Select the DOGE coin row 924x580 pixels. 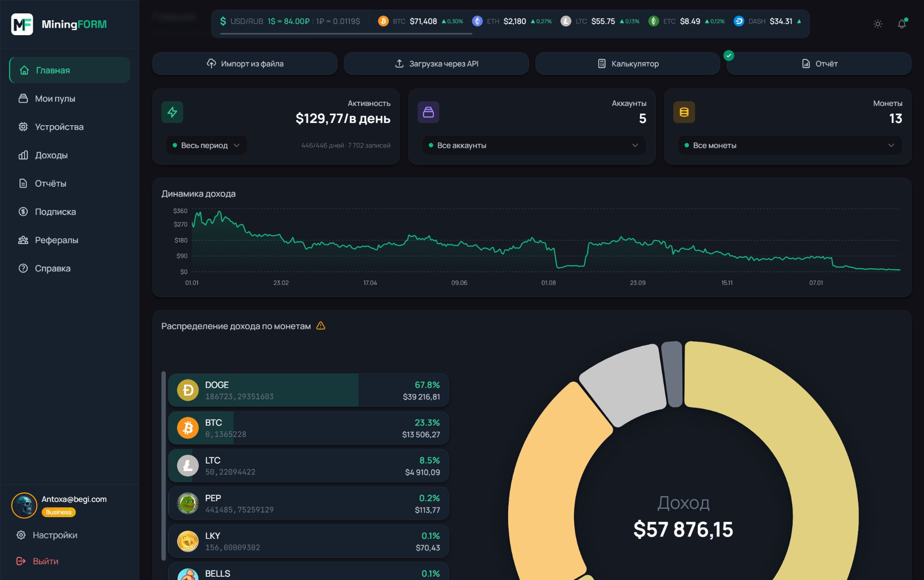tap(309, 391)
